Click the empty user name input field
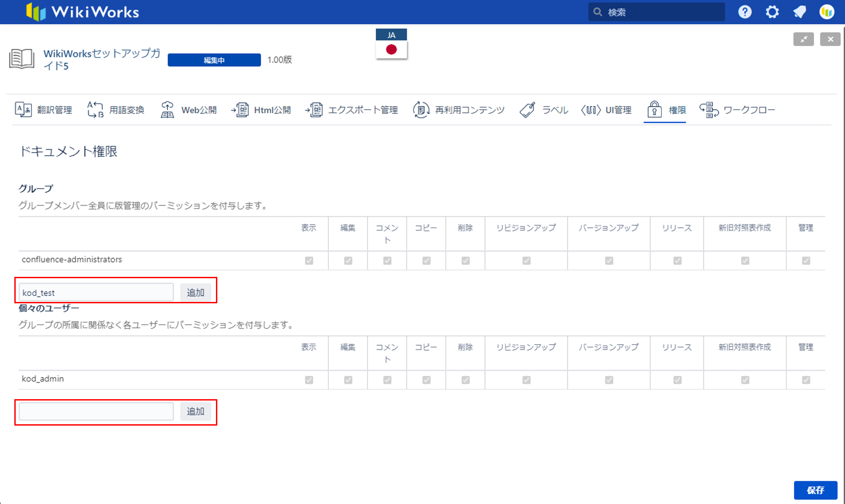The width and height of the screenshot is (845, 504). [x=96, y=411]
